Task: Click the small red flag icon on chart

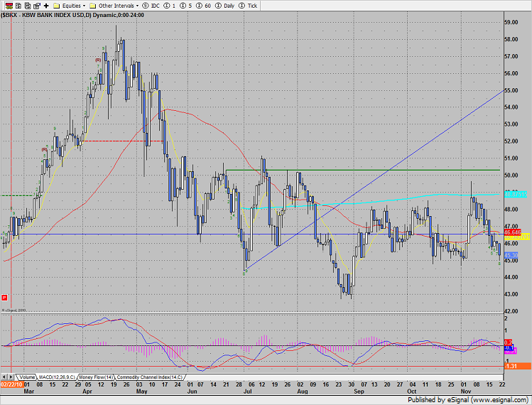Action: (4, 298)
